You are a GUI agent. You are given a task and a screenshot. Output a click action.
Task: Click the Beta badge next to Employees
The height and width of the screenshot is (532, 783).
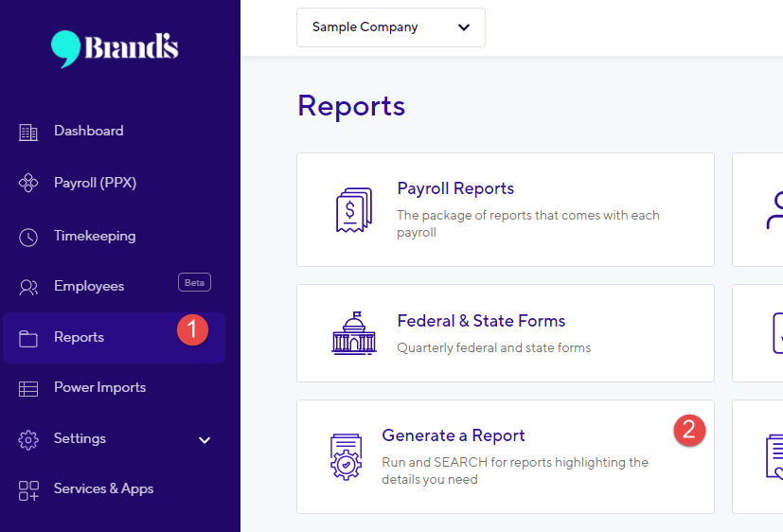pyautogui.click(x=194, y=282)
